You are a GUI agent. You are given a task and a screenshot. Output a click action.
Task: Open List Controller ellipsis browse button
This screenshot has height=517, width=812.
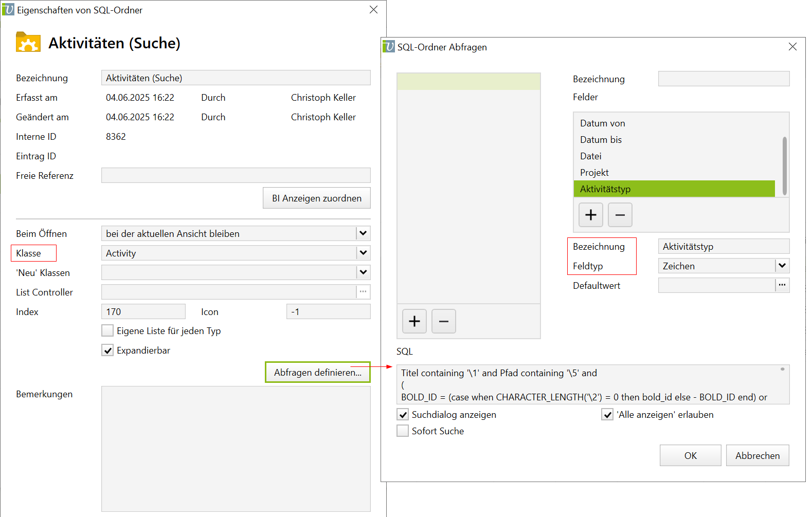click(363, 292)
